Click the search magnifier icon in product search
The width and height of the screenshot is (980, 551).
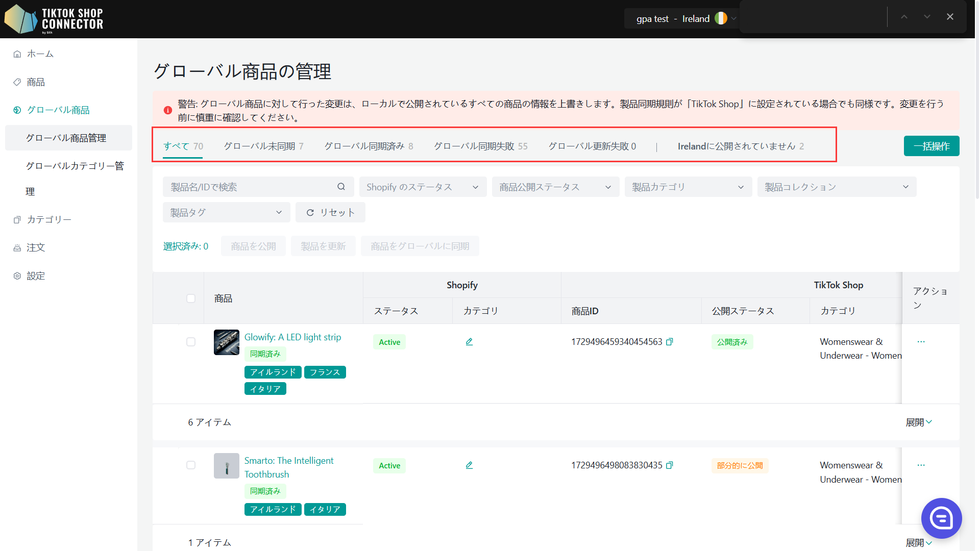(341, 187)
